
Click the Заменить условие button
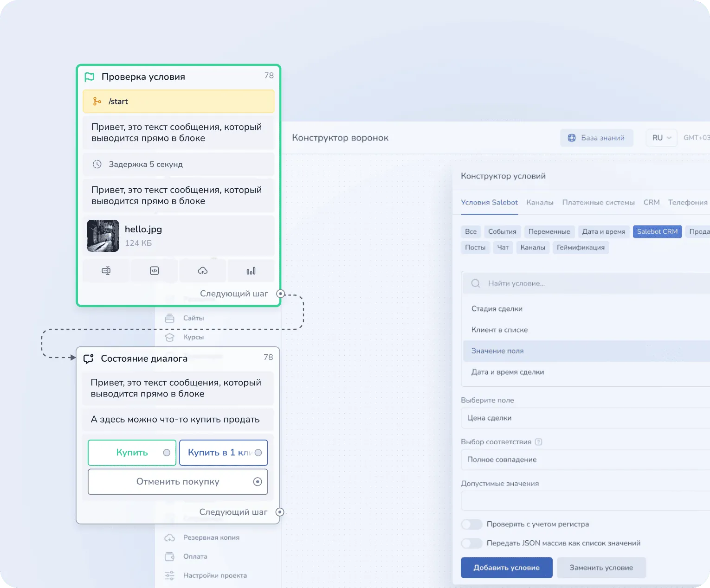pos(601,568)
